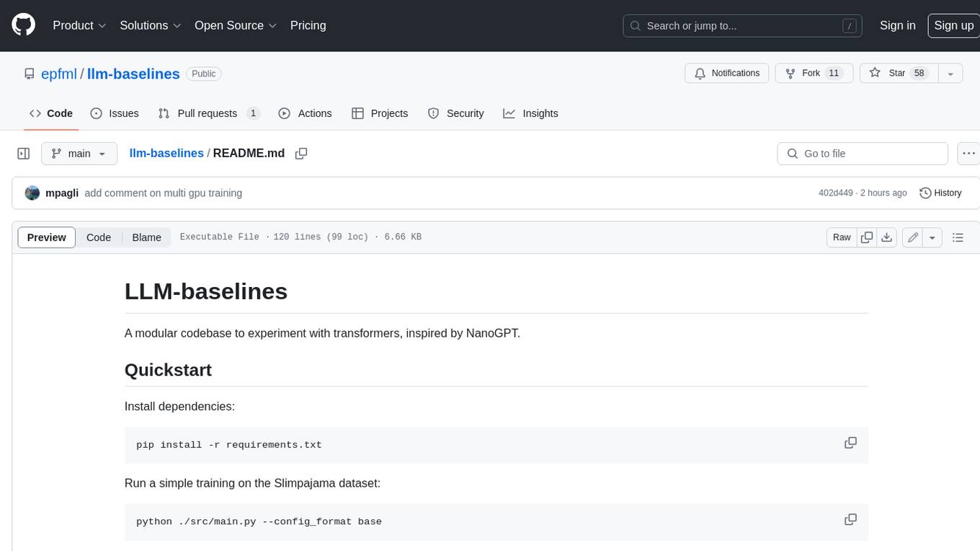Open the GitHub homepage logo
The image size is (980, 551).
(23, 25)
